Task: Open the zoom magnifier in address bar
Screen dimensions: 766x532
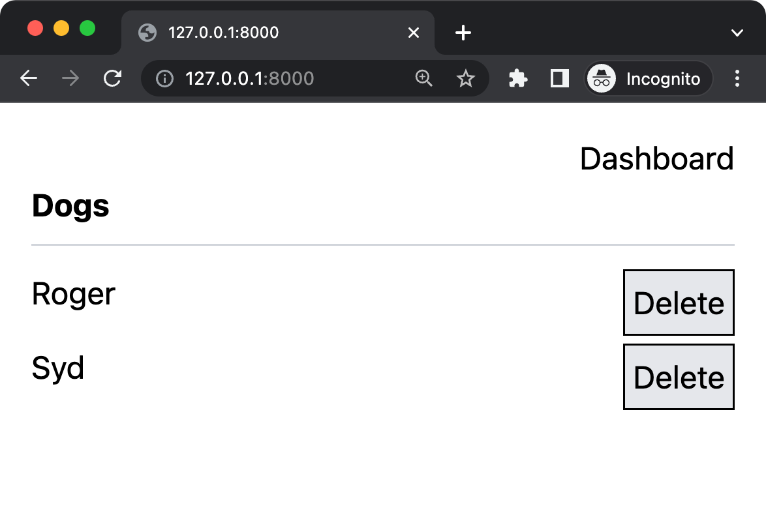Action: pos(424,79)
